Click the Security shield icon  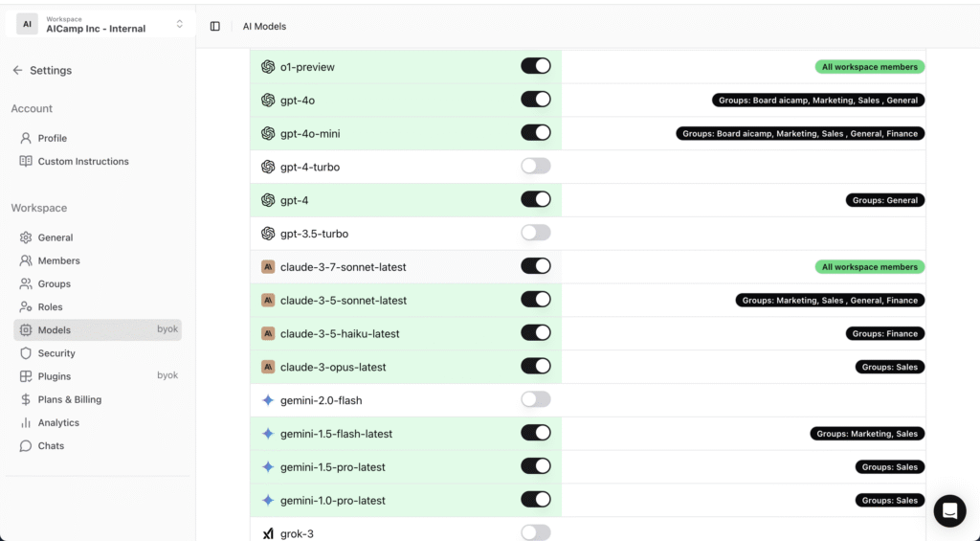(x=26, y=352)
